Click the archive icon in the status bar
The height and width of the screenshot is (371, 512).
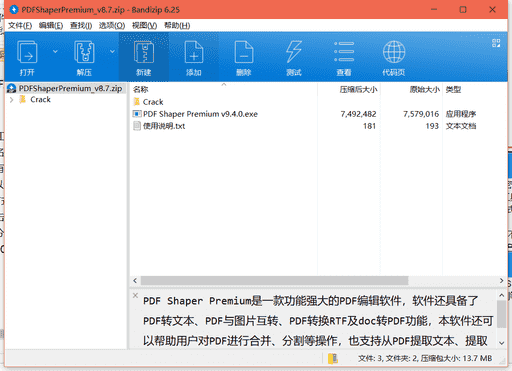pos(333,359)
